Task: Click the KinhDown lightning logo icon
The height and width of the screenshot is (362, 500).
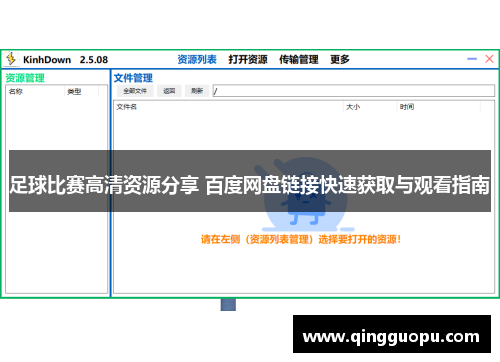Action: 11,59
